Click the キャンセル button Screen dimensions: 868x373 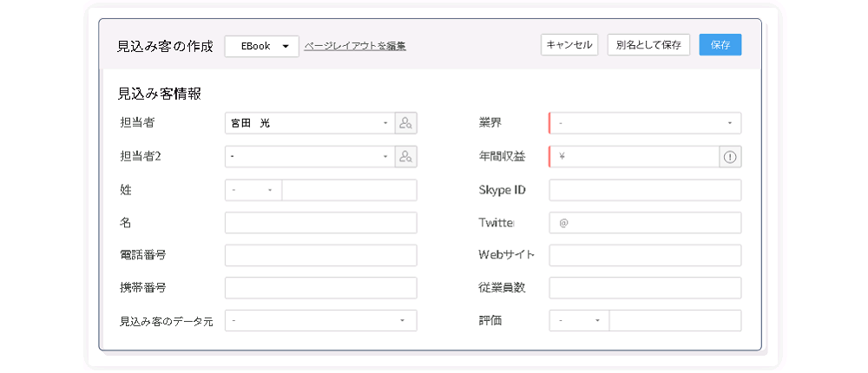point(569,45)
